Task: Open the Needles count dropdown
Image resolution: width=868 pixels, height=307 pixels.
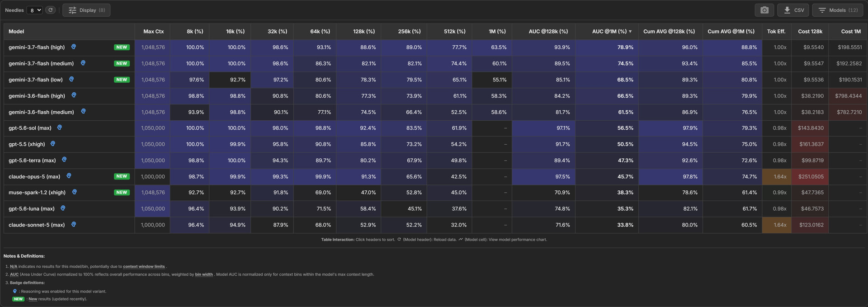Action: pyautogui.click(x=34, y=10)
